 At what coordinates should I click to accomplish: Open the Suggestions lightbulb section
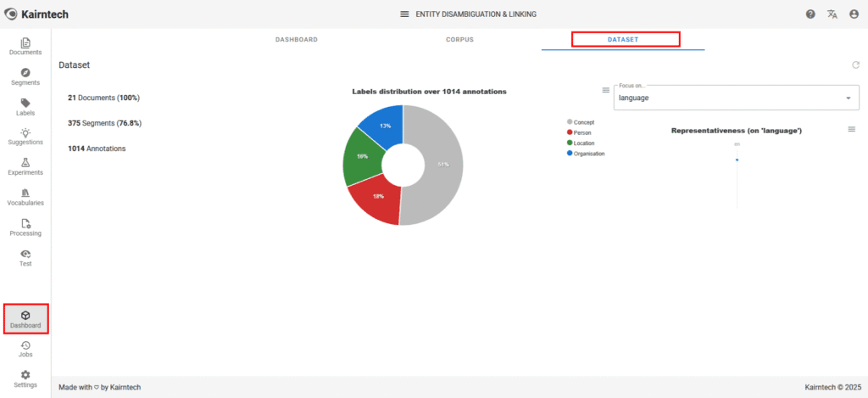[x=25, y=137]
